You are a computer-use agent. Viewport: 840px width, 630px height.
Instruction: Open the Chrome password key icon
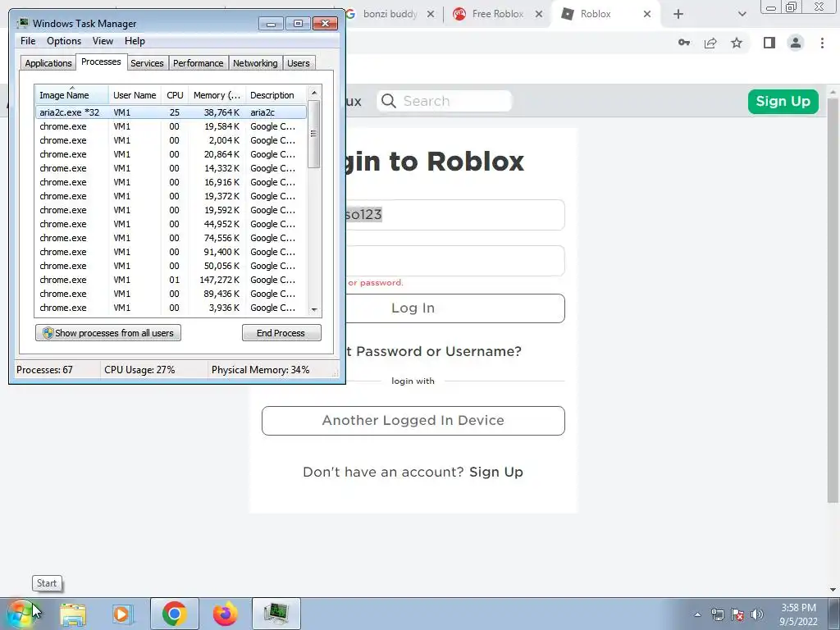[x=683, y=43]
